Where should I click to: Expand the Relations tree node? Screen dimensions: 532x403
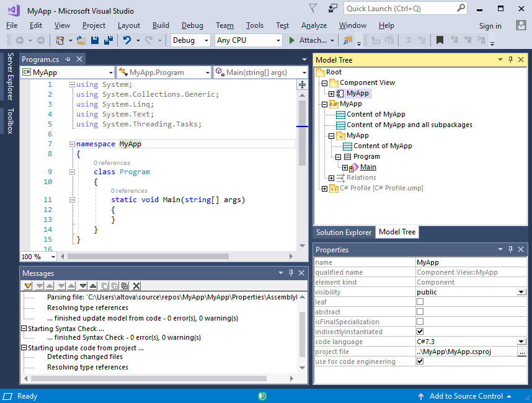tap(331, 178)
